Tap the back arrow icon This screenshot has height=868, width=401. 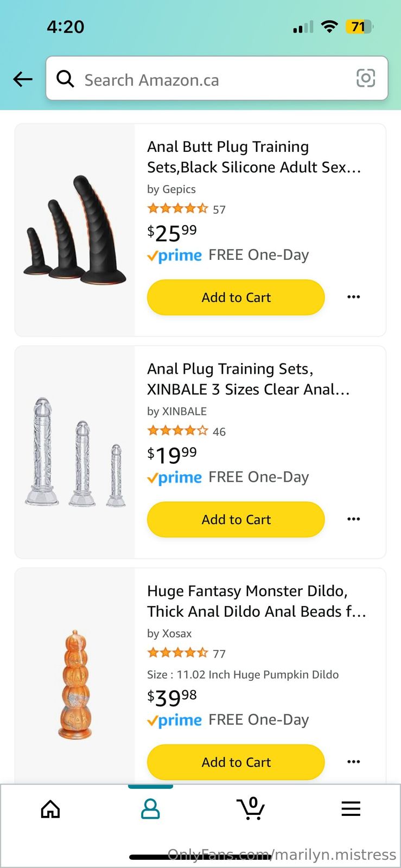tap(23, 79)
